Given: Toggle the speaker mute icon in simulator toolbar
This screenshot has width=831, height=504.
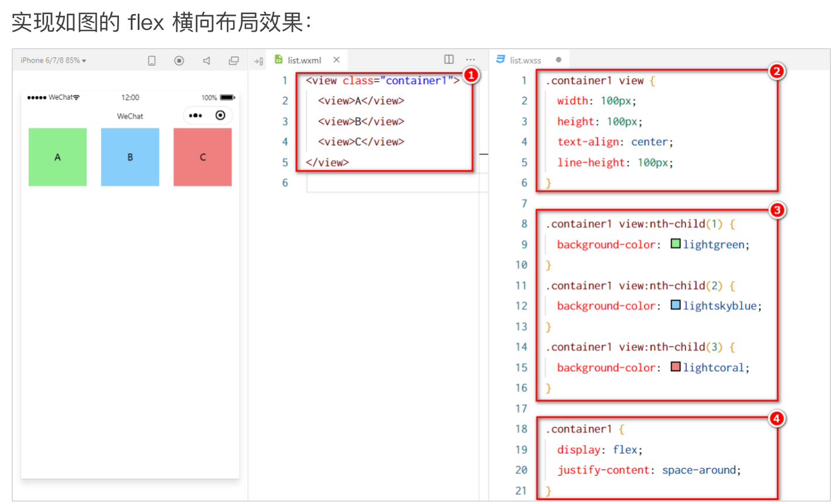Looking at the screenshot, I should pyautogui.click(x=206, y=60).
